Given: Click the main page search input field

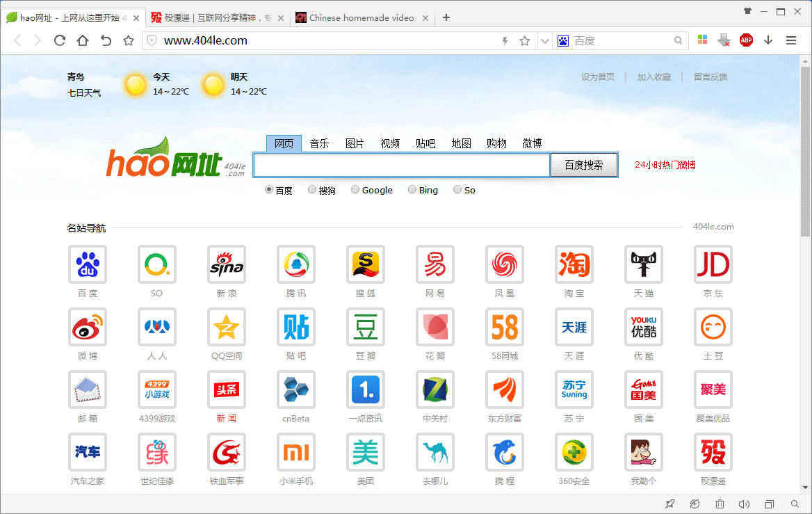Looking at the screenshot, I should [x=401, y=165].
